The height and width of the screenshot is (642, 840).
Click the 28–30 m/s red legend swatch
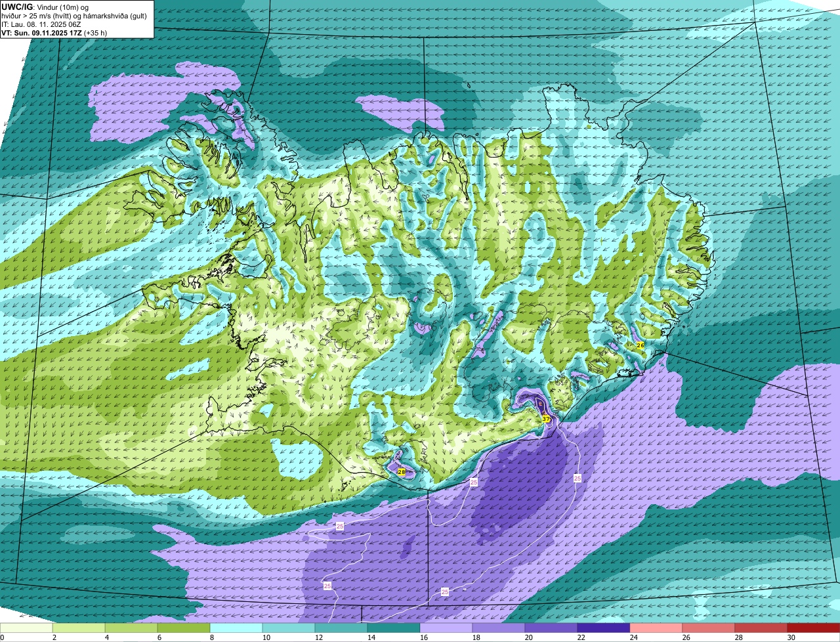tap(761, 628)
